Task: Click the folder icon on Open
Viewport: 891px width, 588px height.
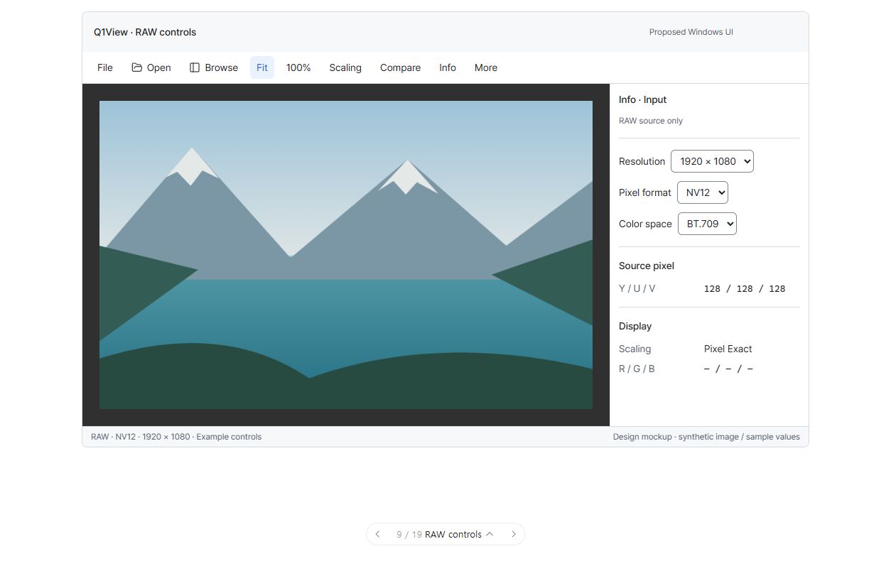Action: point(137,67)
